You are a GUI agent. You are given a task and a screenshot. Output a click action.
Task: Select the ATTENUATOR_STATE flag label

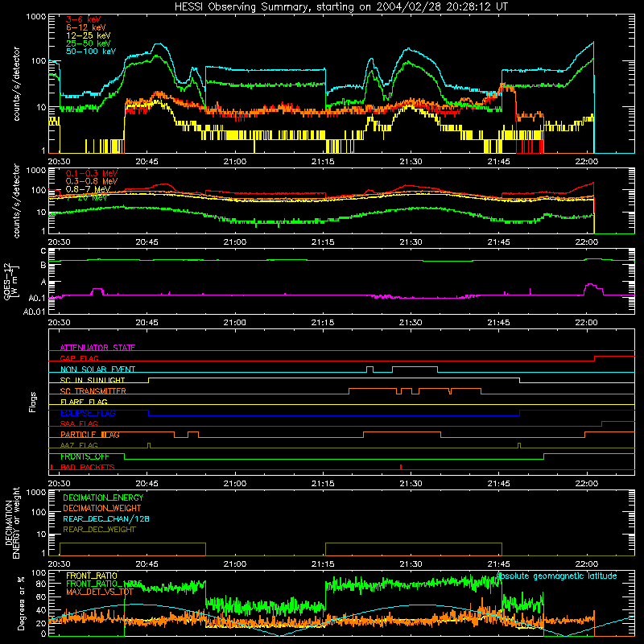(97, 348)
